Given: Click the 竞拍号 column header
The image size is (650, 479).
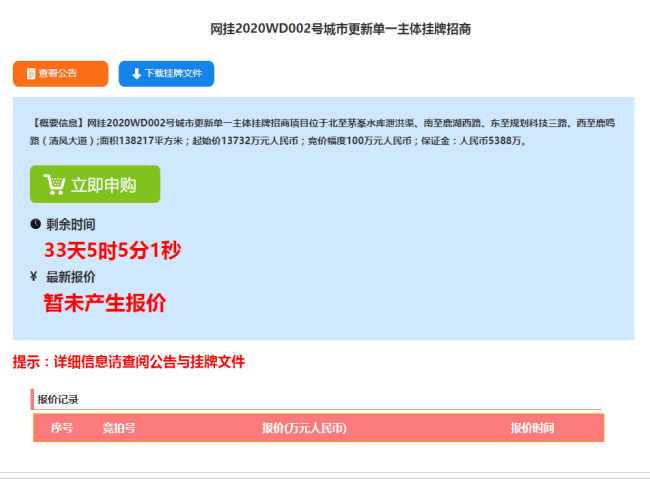Looking at the screenshot, I should point(119,428).
